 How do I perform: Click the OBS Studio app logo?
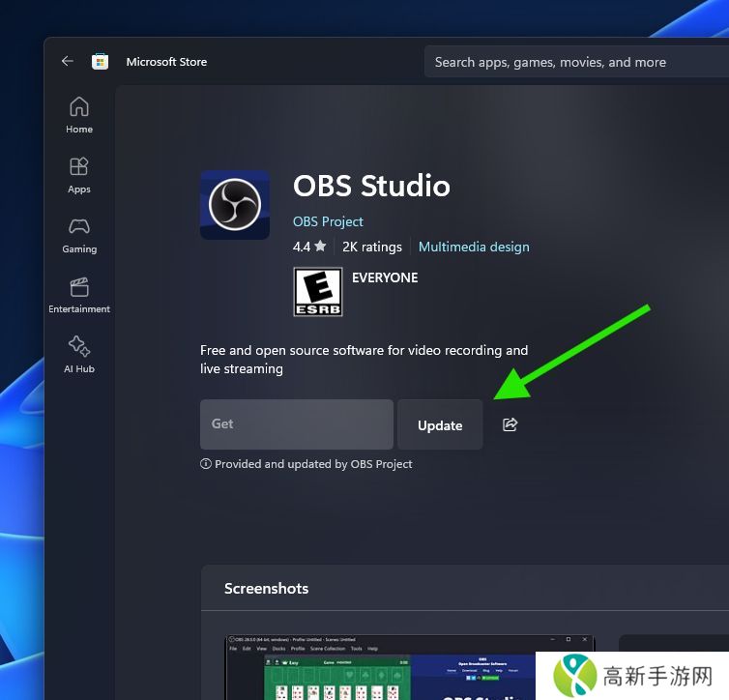235,205
